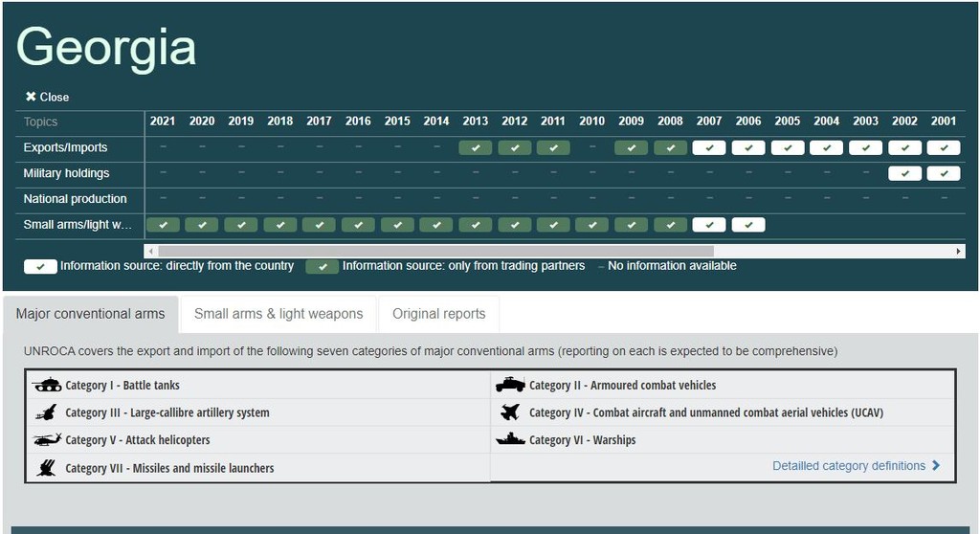Select Exports/Imports checkmark for 2005
This screenshot has height=534, width=980.
(788, 148)
